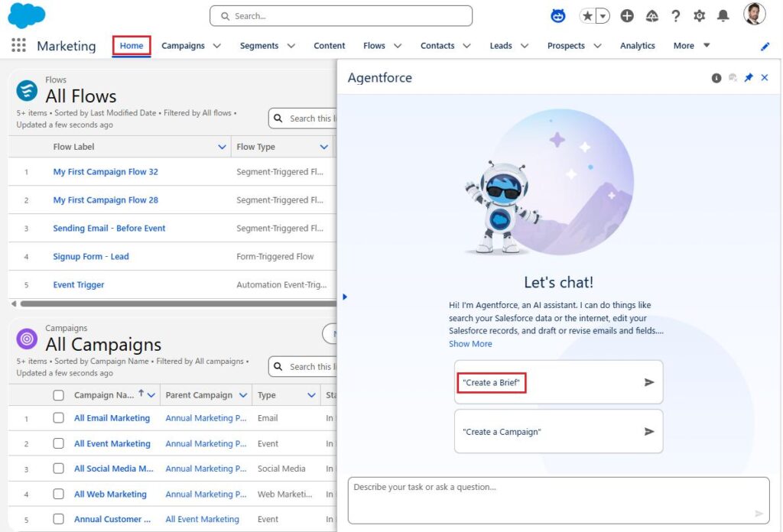Image resolution: width=783 pixels, height=532 pixels.
Task: Open the user profile avatar
Action: click(x=754, y=14)
